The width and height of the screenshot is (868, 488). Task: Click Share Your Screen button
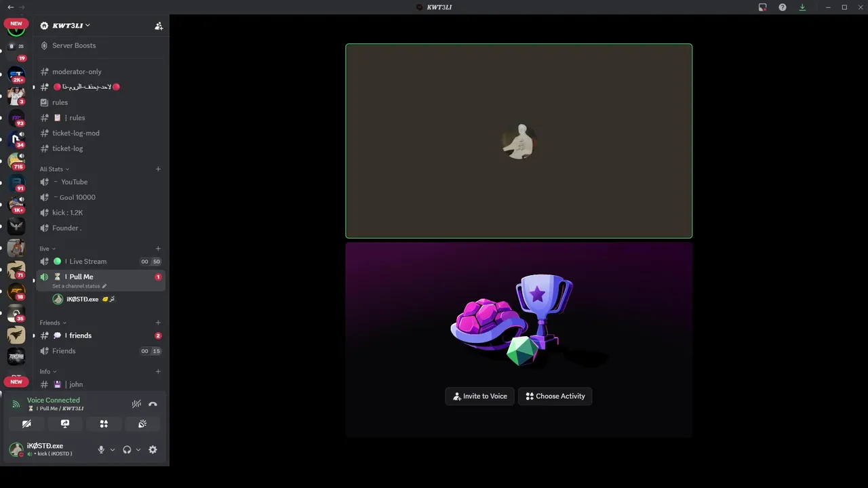click(65, 424)
